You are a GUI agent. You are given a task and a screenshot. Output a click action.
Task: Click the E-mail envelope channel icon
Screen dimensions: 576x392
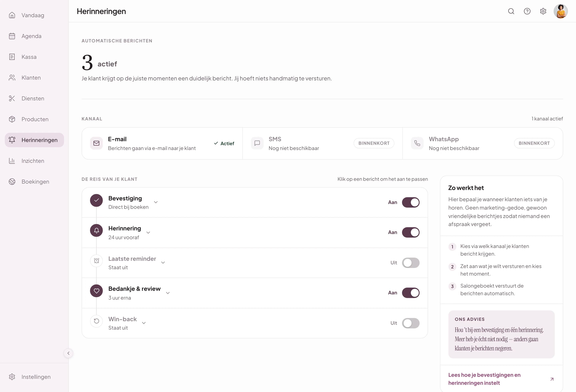(96, 143)
